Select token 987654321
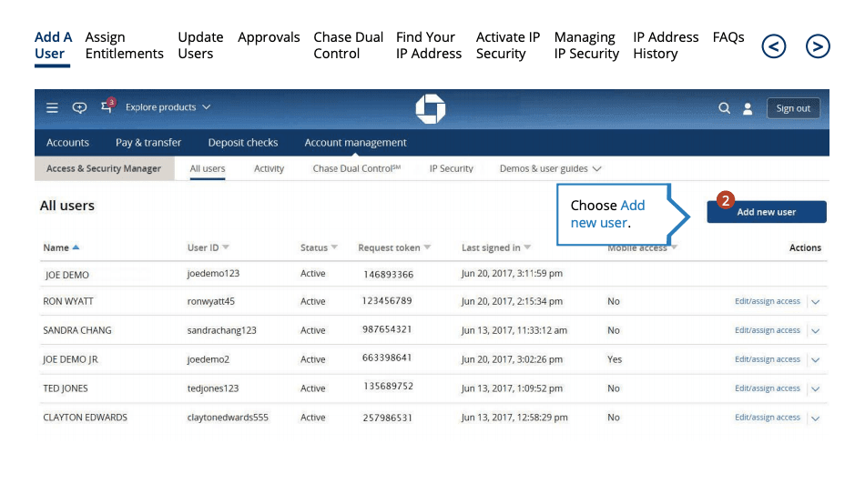Viewport: 865px width, 504px height. click(387, 329)
